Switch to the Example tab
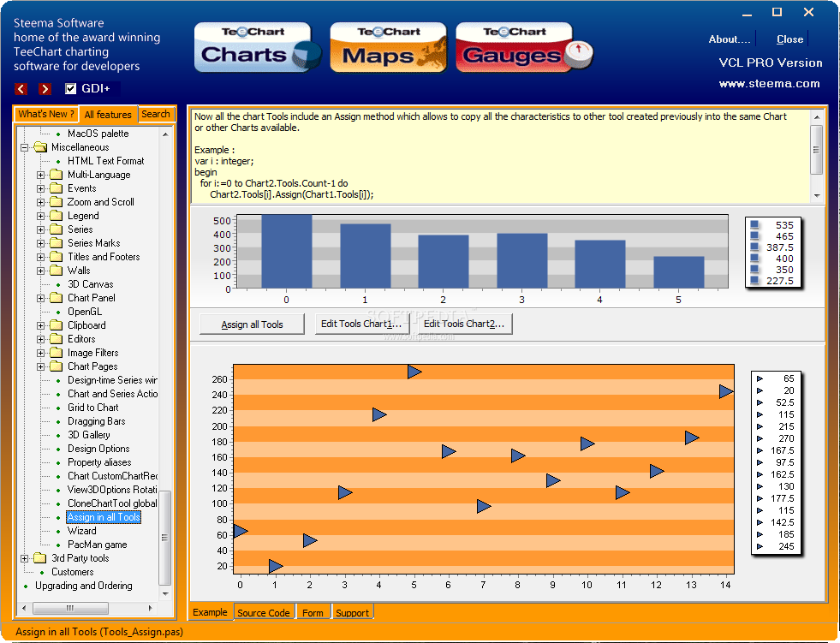840x643 pixels. coord(210,612)
